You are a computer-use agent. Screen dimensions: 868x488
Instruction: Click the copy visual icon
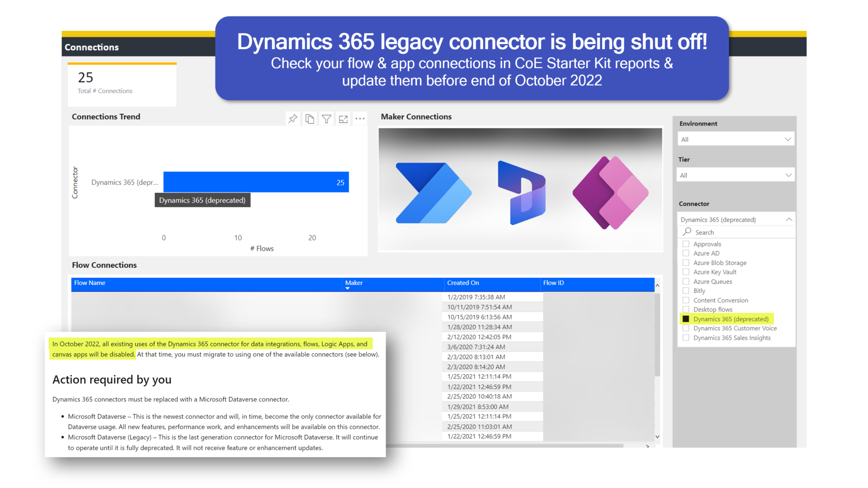pyautogui.click(x=310, y=119)
